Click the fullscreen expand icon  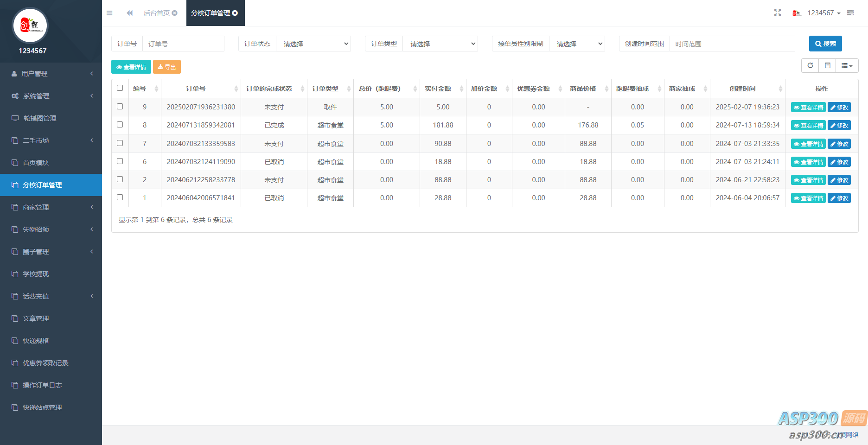coord(778,13)
